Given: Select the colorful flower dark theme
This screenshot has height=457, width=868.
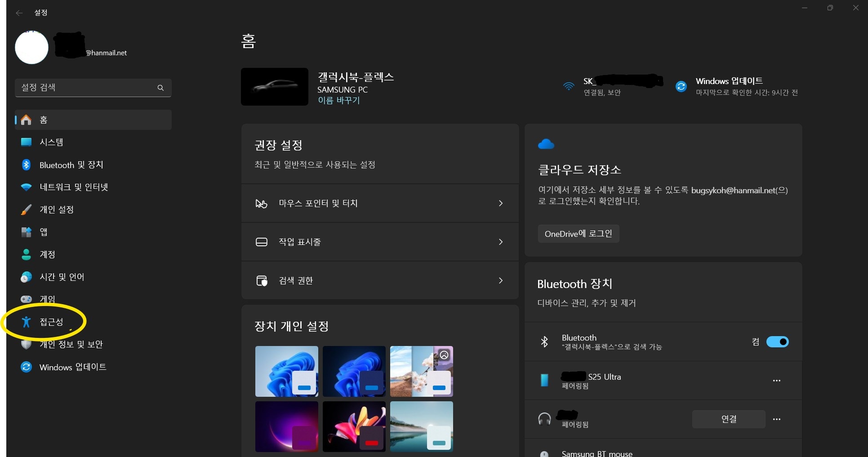Looking at the screenshot, I should click(x=354, y=427).
